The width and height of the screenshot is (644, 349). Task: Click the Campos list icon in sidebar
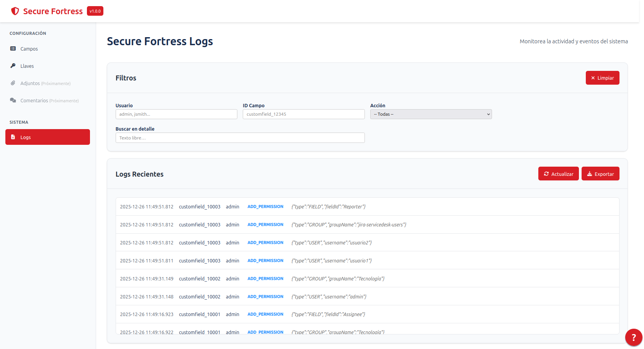[x=13, y=49]
